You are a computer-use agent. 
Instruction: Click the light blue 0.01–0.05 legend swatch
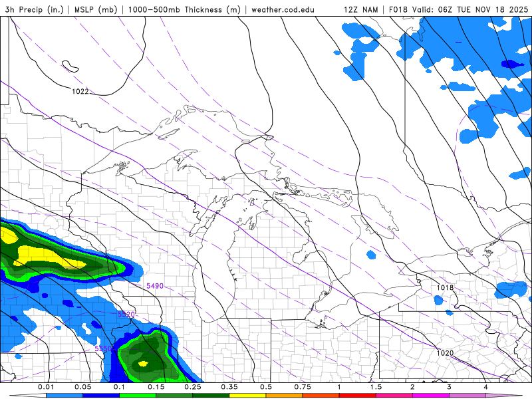click(x=65, y=396)
